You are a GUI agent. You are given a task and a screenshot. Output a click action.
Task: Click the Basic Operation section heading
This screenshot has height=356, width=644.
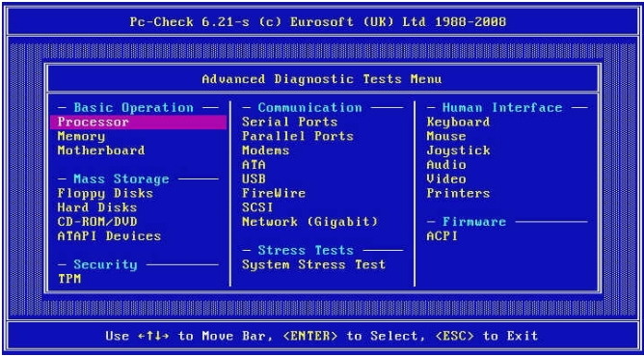(x=133, y=108)
